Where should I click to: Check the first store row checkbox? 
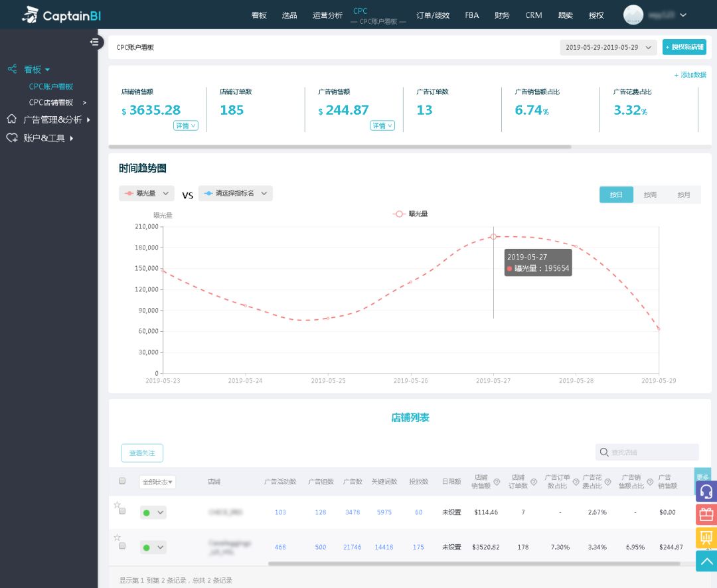pyautogui.click(x=122, y=512)
